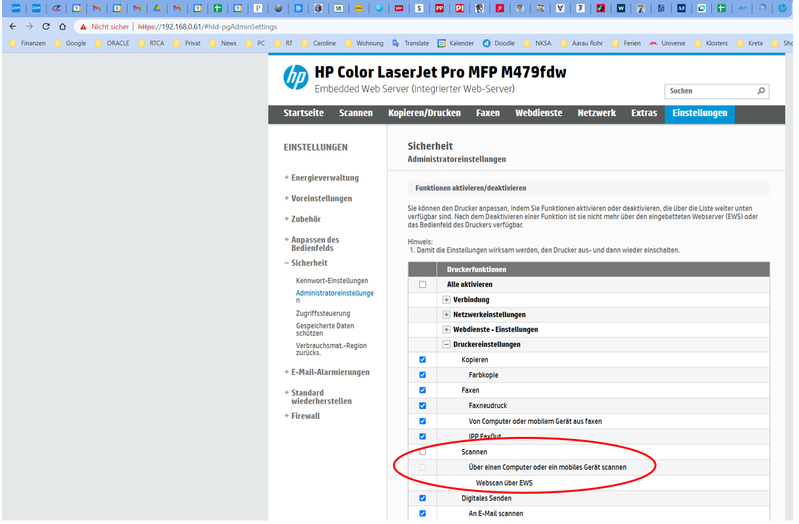Open the Privat bookmark folder
This screenshot has width=799, height=524.
[x=188, y=43]
